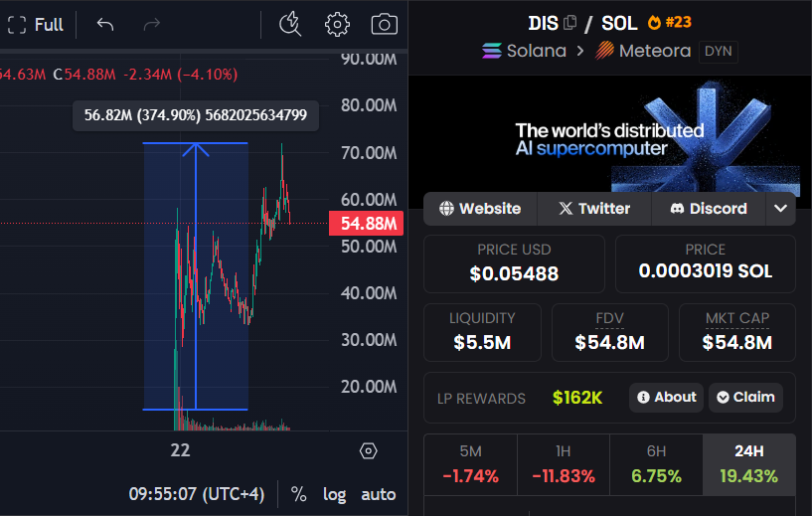Toggle percent scale on chart
The width and height of the screenshot is (812, 516).
pyautogui.click(x=299, y=494)
